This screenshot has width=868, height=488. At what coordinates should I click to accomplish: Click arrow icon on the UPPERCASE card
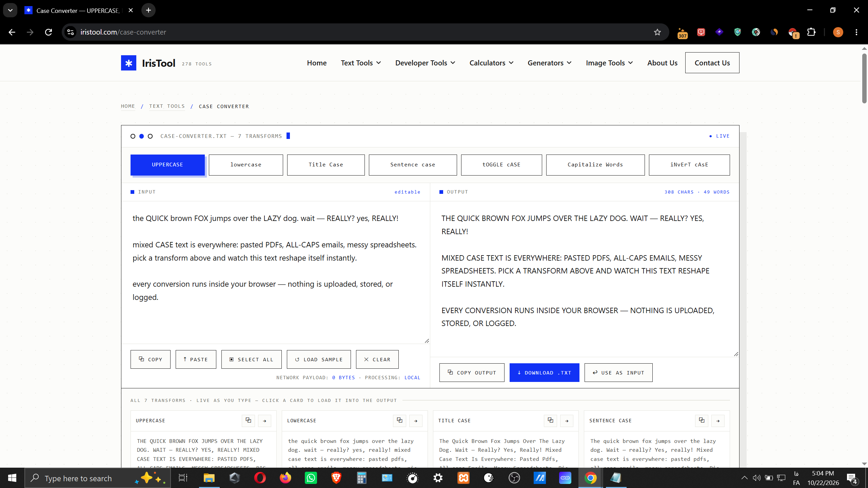[x=264, y=421]
